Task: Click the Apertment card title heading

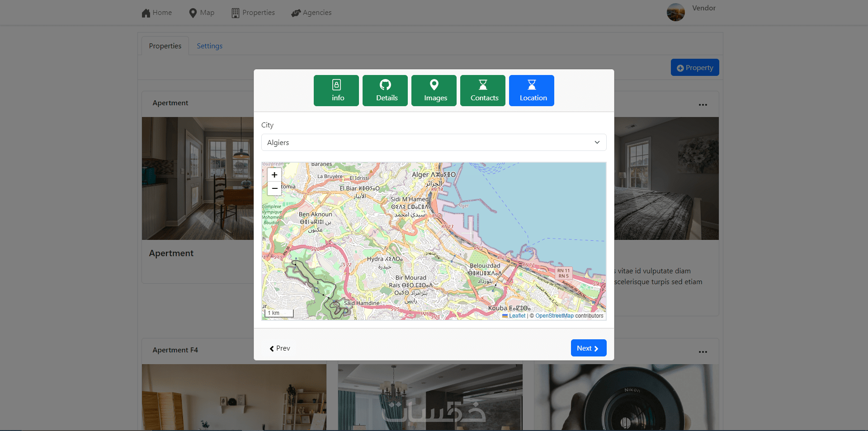Action: 171,253
